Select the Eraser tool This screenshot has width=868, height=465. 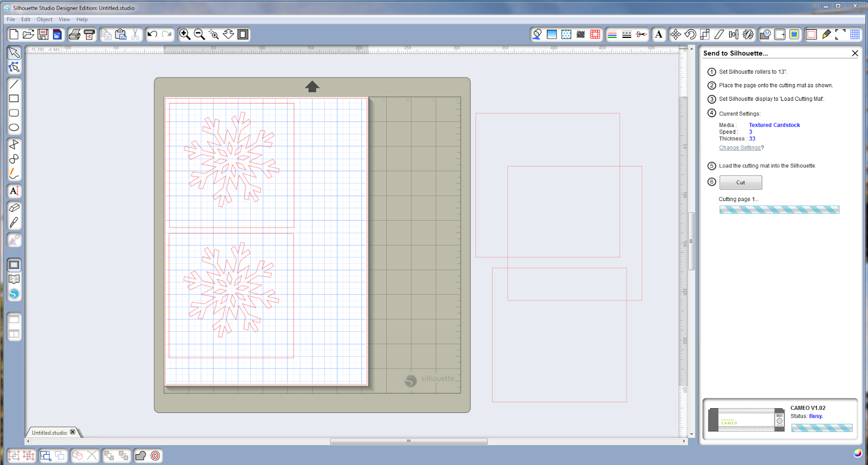[x=14, y=208]
